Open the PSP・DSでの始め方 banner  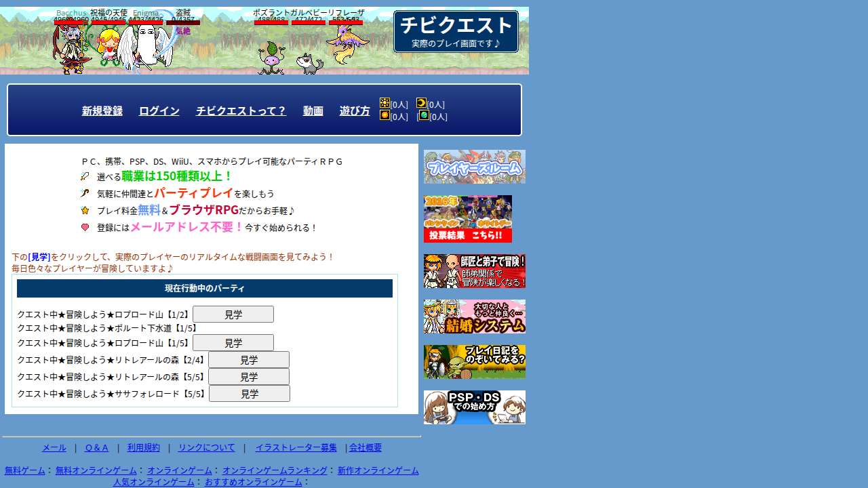point(475,407)
